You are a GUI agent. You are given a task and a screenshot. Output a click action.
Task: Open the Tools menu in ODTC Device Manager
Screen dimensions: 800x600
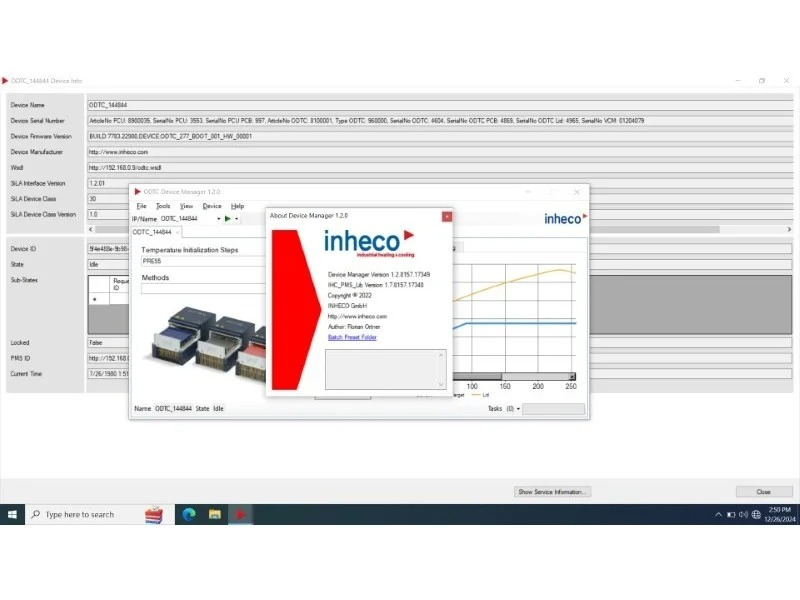click(x=163, y=206)
